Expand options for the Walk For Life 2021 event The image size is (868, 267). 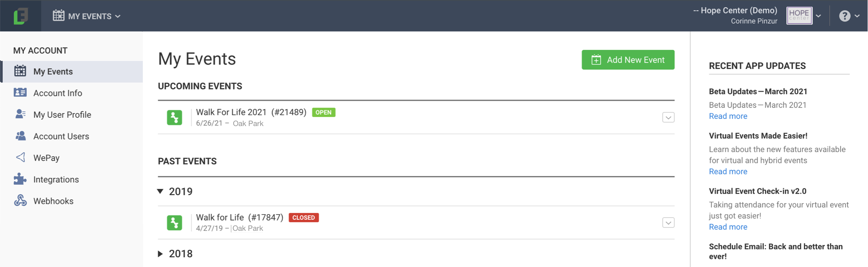pyautogui.click(x=668, y=117)
